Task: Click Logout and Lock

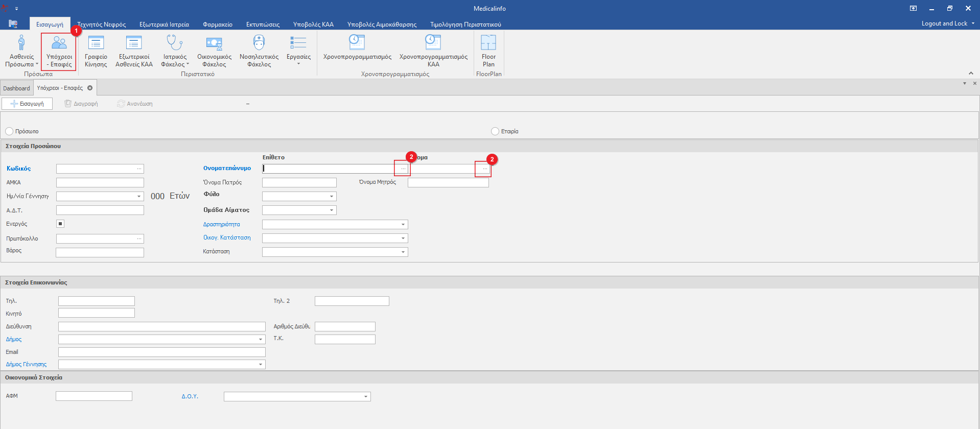Action: tap(944, 23)
